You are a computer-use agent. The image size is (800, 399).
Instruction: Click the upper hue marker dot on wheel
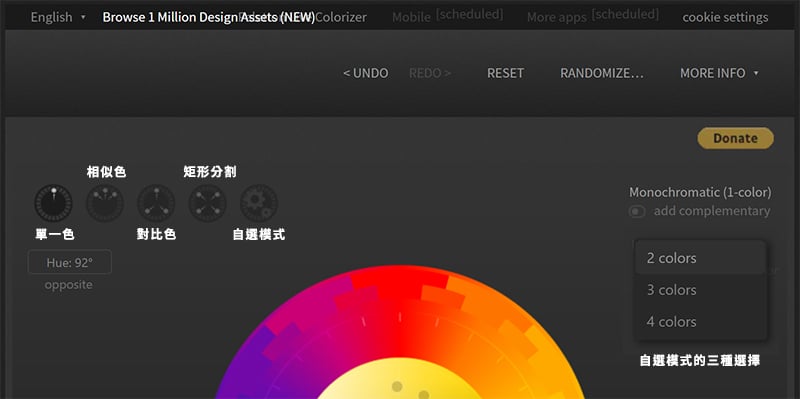click(397, 386)
